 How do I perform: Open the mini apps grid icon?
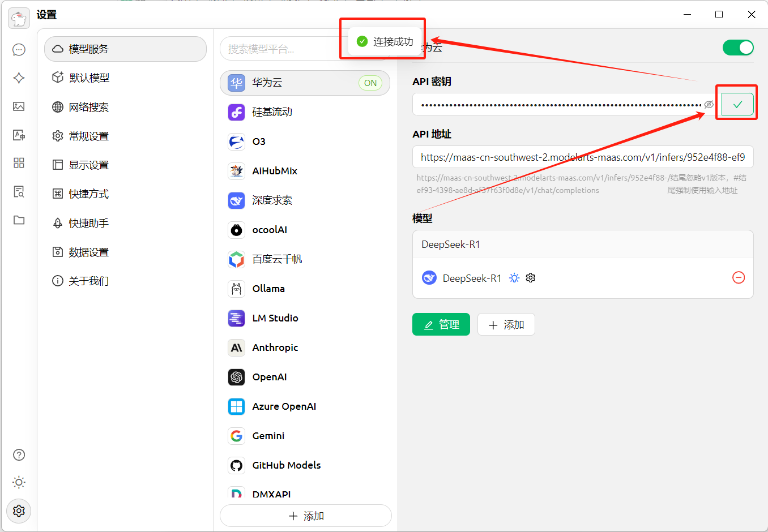[19, 163]
